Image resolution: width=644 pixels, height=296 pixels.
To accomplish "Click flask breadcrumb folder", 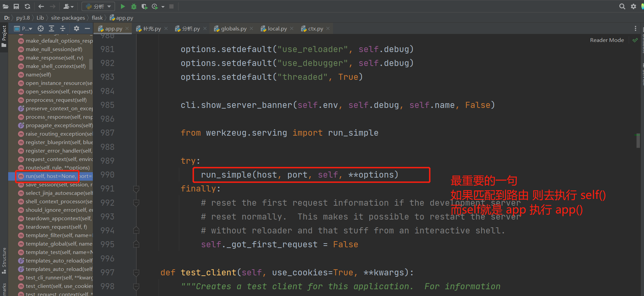I will (x=97, y=18).
